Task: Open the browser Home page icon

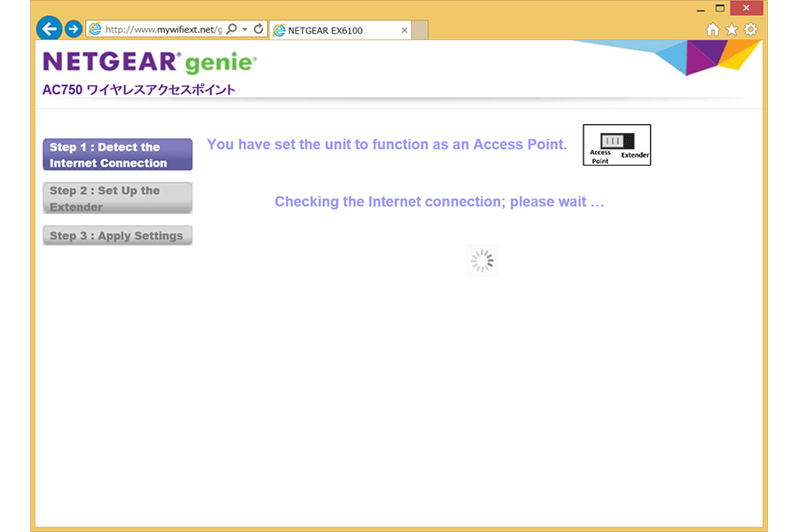Action: [x=713, y=30]
